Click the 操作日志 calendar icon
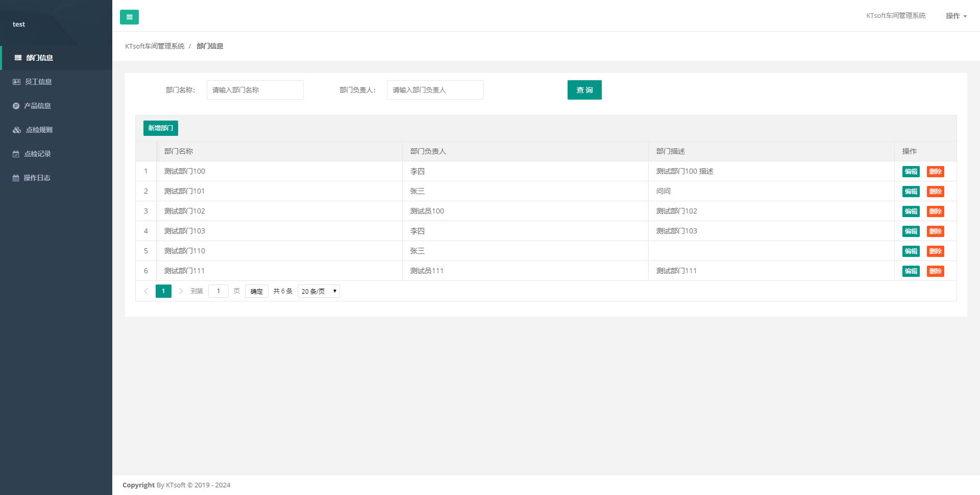Screen dimensions: 980x495 coord(16,178)
